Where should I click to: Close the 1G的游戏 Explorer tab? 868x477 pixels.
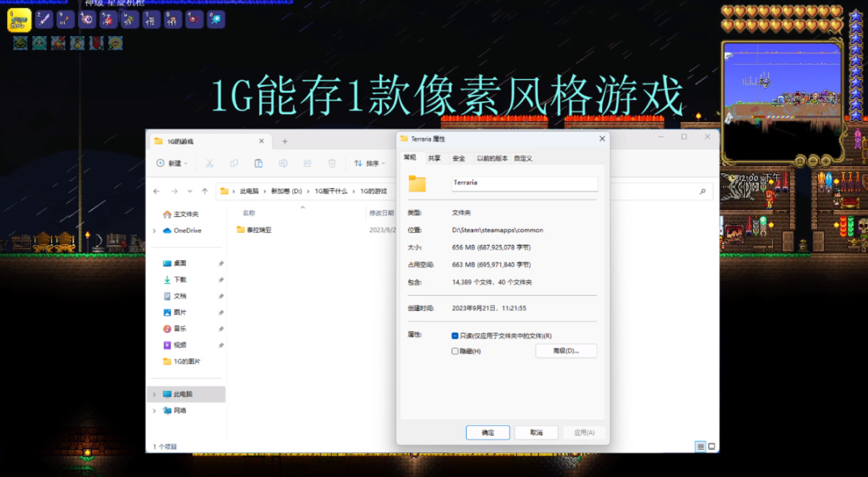point(262,142)
